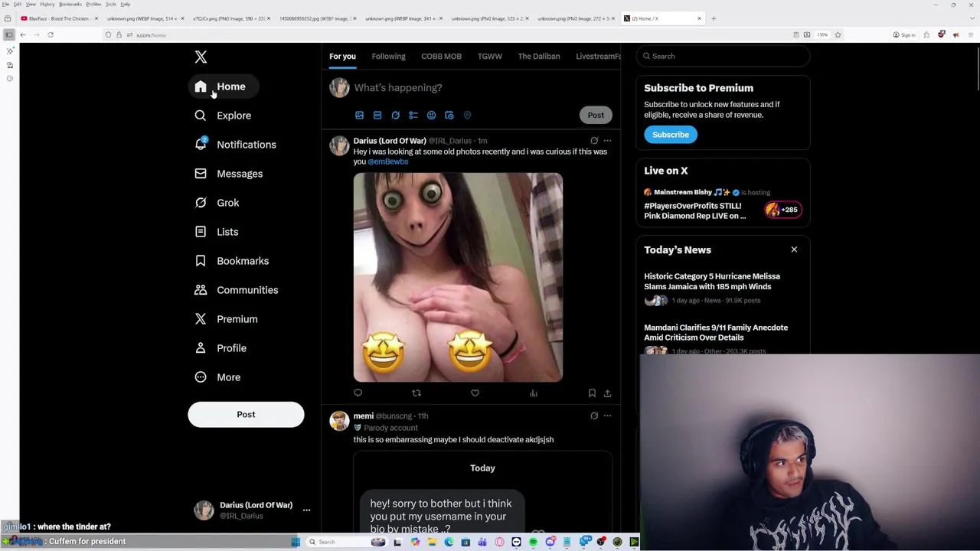
Task: Open @emBewbs mention link
Action: click(x=387, y=161)
